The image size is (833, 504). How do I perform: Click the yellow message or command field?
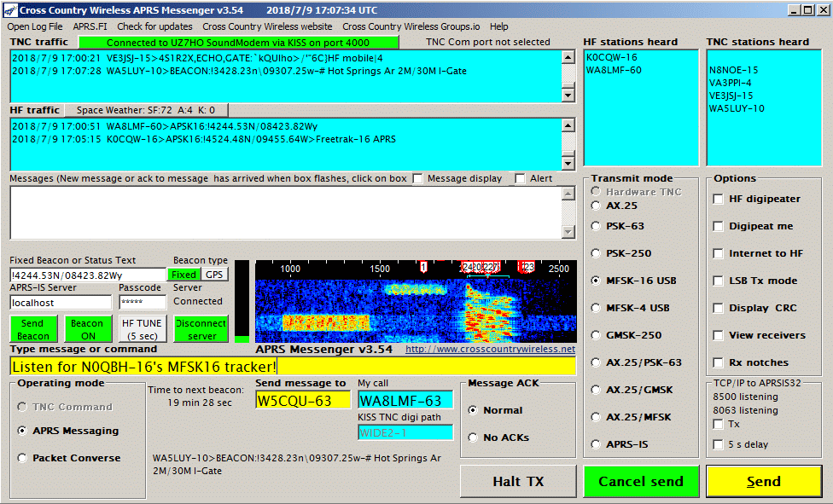point(293,367)
